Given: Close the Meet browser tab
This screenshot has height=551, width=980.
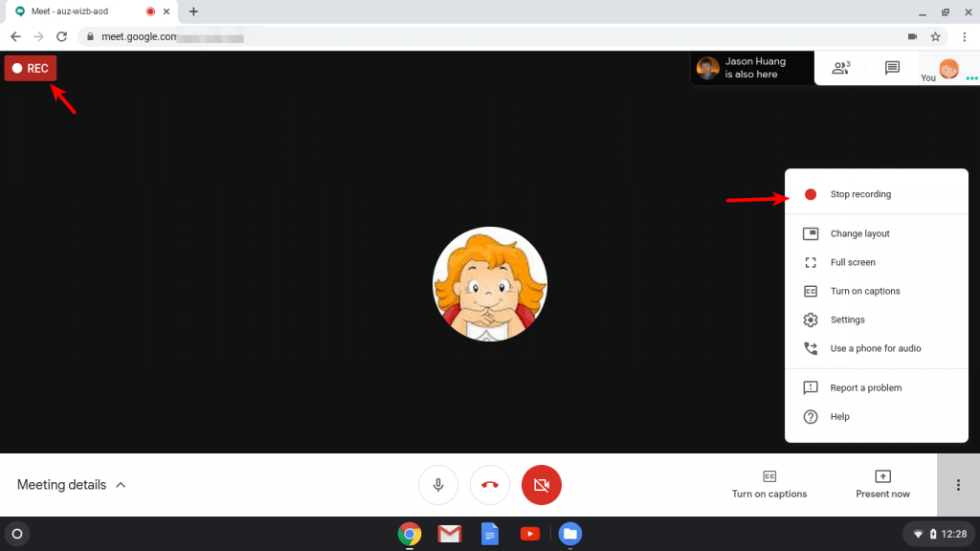Looking at the screenshot, I should tap(167, 11).
